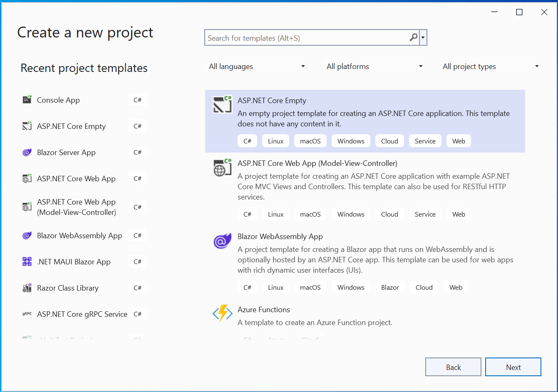Open the All languages dropdown

coord(257,67)
